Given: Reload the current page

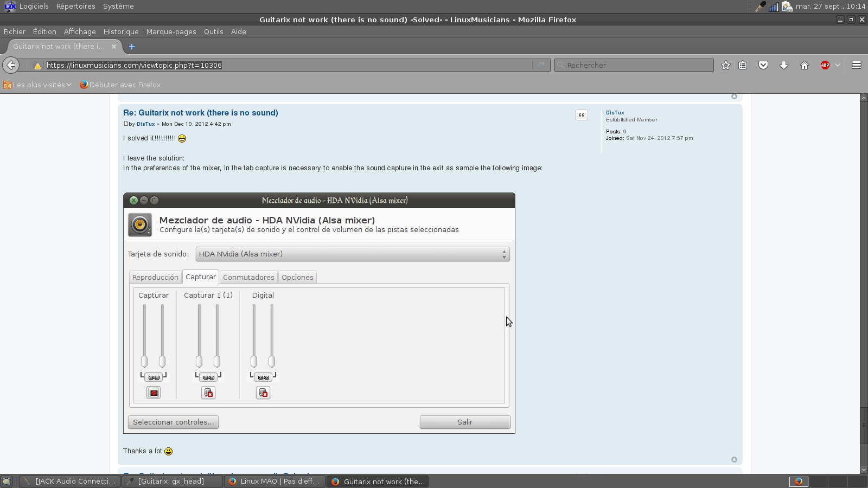Looking at the screenshot, I should [541, 65].
